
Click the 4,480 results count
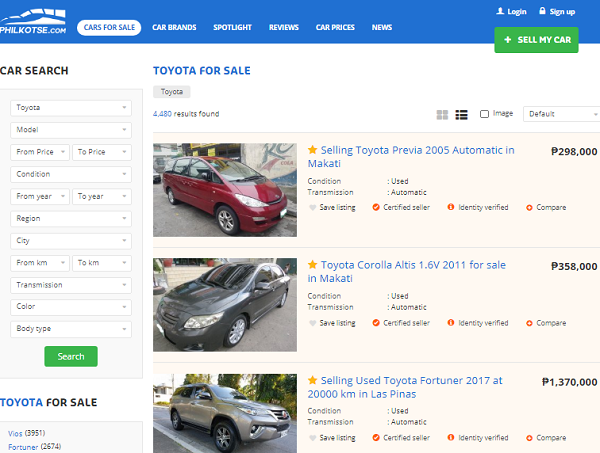tap(186, 114)
